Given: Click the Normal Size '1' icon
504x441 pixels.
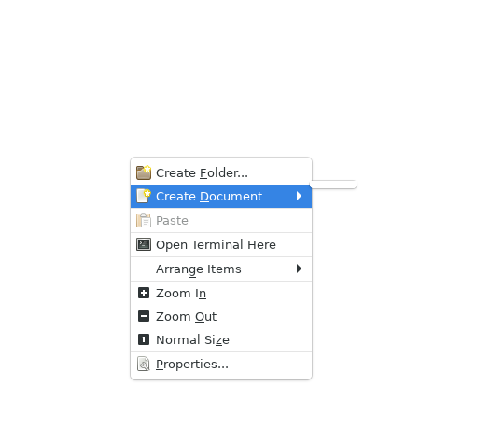Looking at the screenshot, I should tap(144, 339).
